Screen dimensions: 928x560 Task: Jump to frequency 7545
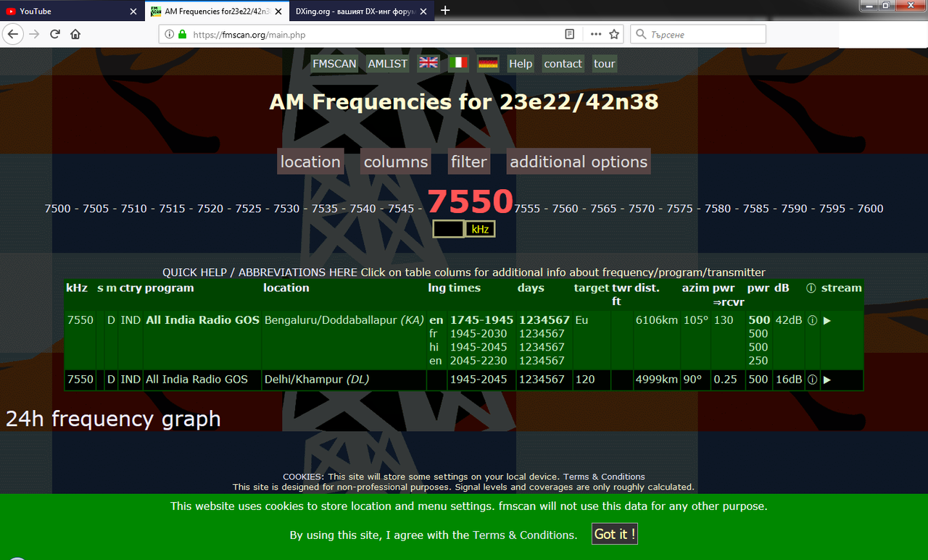401,209
